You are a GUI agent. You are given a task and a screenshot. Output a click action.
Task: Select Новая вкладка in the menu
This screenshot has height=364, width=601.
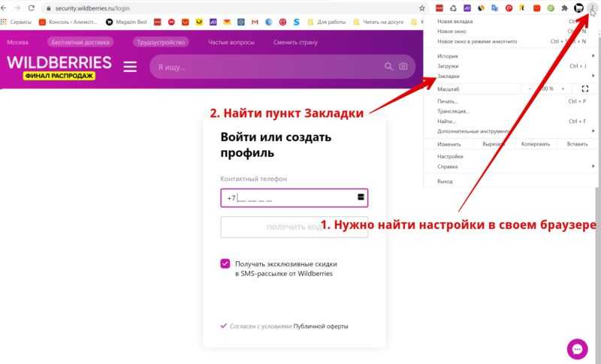pyautogui.click(x=512, y=22)
